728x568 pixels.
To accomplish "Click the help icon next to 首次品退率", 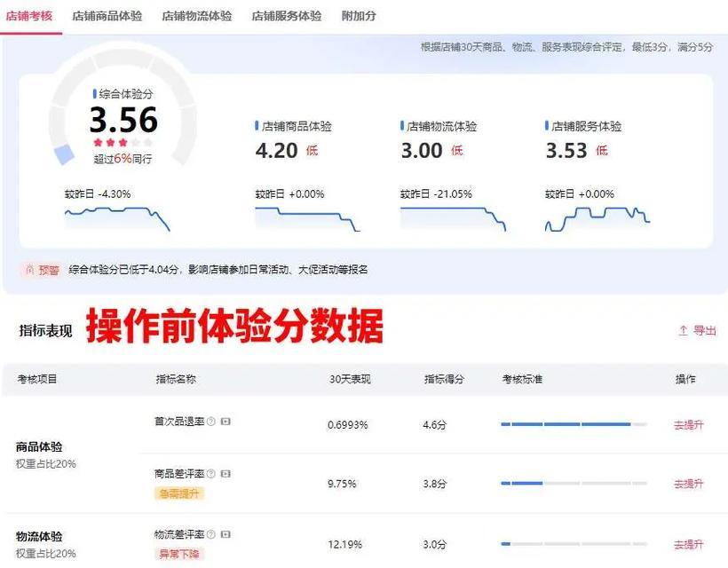I will pos(210,422).
